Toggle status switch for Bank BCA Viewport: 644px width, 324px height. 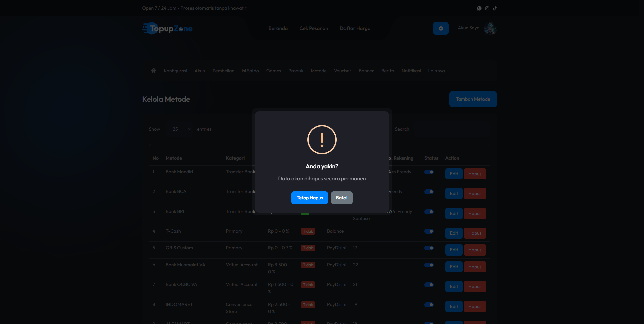click(x=429, y=192)
